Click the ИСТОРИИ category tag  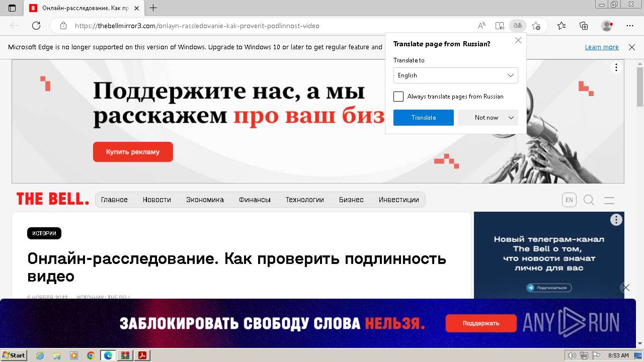pyautogui.click(x=44, y=233)
